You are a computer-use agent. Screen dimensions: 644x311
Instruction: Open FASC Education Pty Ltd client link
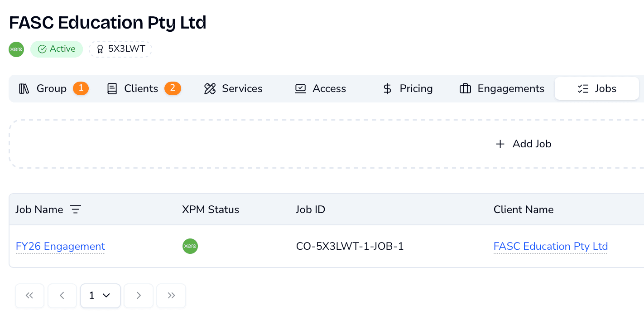click(550, 246)
